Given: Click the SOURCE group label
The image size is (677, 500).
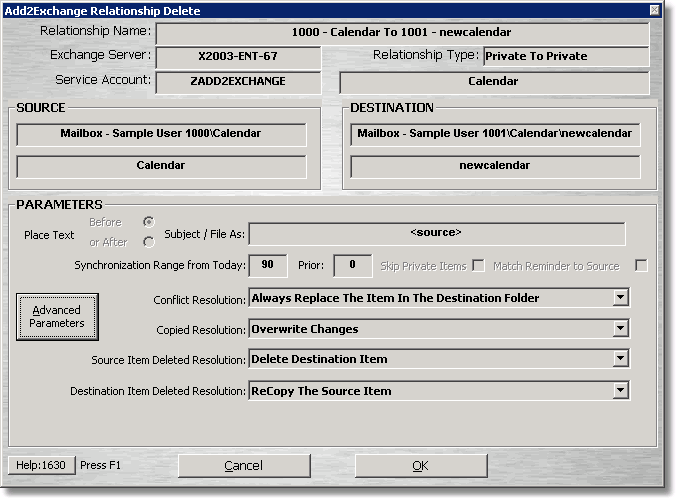Looking at the screenshot, I should coord(41,108).
